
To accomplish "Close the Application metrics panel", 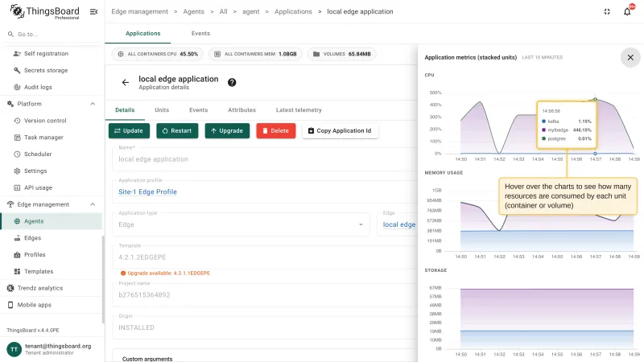I will point(630,57).
